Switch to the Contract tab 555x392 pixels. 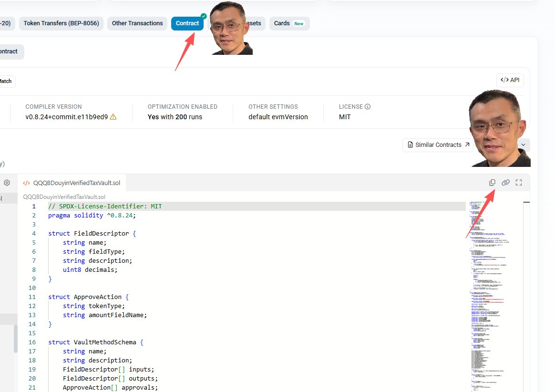(x=187, y=23)
